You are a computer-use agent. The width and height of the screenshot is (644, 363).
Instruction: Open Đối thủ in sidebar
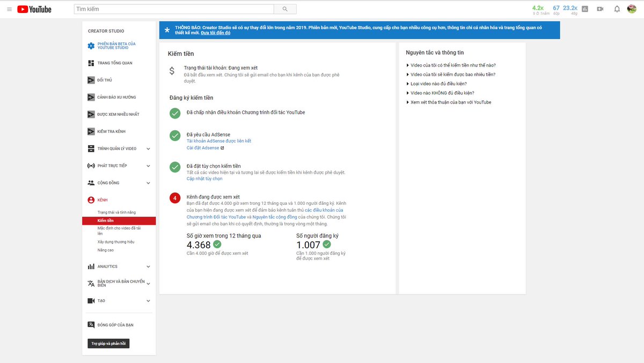105,80
